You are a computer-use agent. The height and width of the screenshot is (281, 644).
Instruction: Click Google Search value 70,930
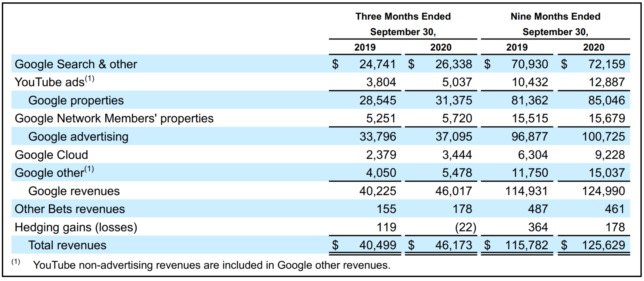click(x=530, y=64)
